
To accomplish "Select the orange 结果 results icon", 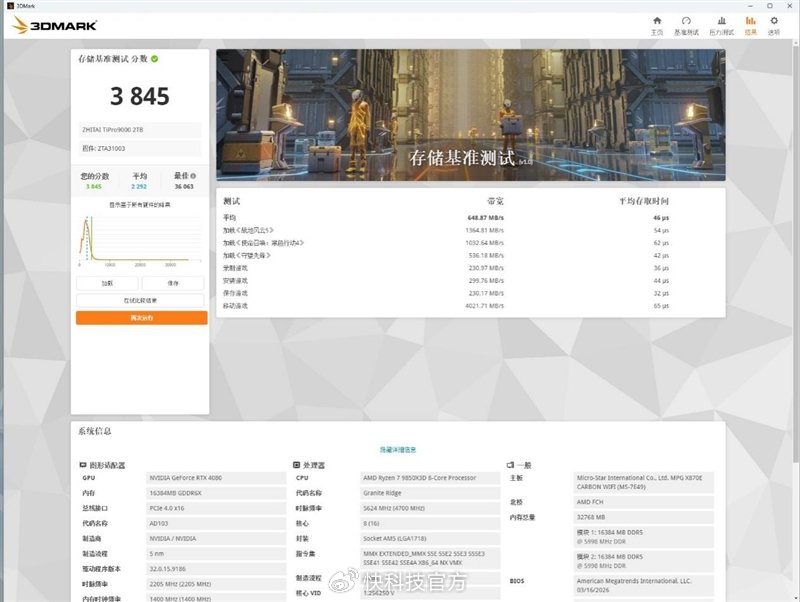I will (751, 21).
